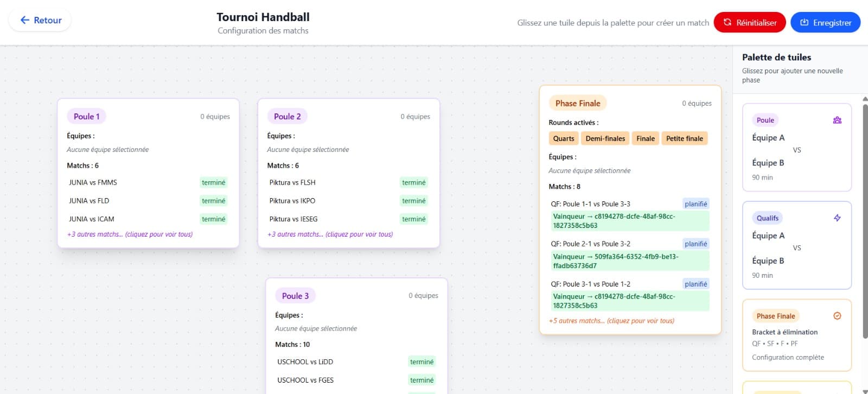Click the 'terminé' status of Piktura vs IESEG
The width and height of the screenshot is (868, 394).
tap(414, 219)
